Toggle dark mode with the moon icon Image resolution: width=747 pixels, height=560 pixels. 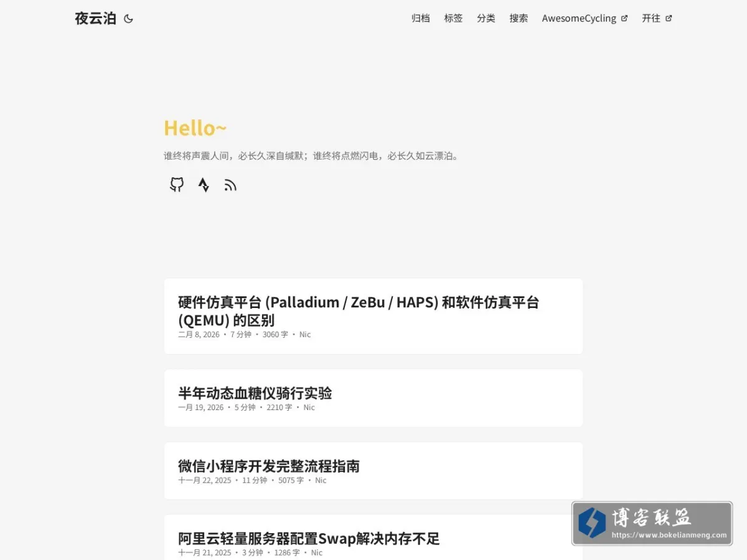tap(128, 19)
